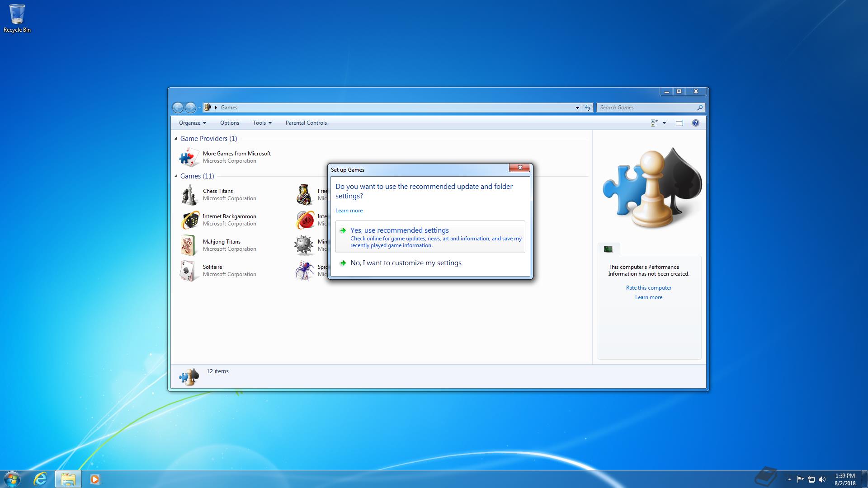Image resolution: width=868 pixels, height=488 pixels.
Task: Click Learn more under Rate this computer
Action: click(x=648, y=297)
